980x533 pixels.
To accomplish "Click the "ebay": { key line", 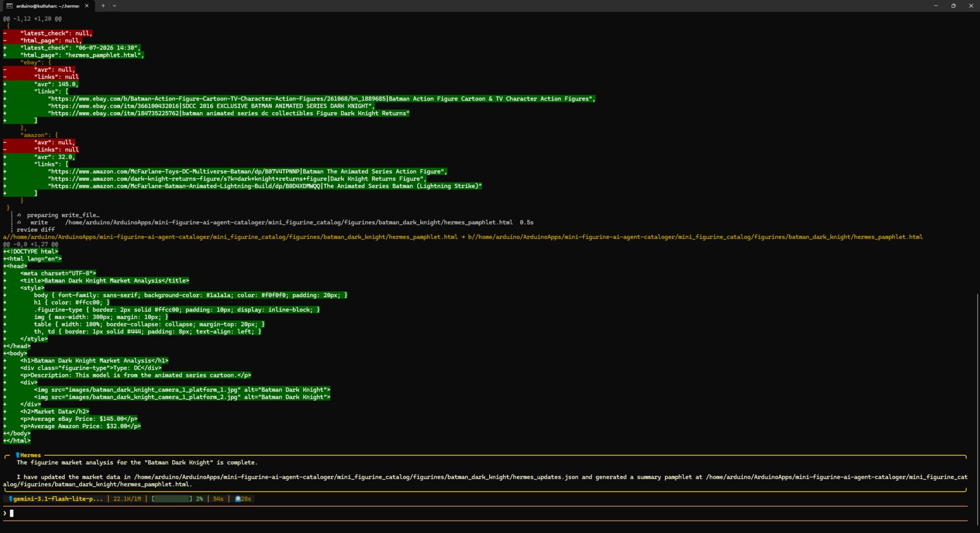I will pyautogui.click(x=36, y=62).
